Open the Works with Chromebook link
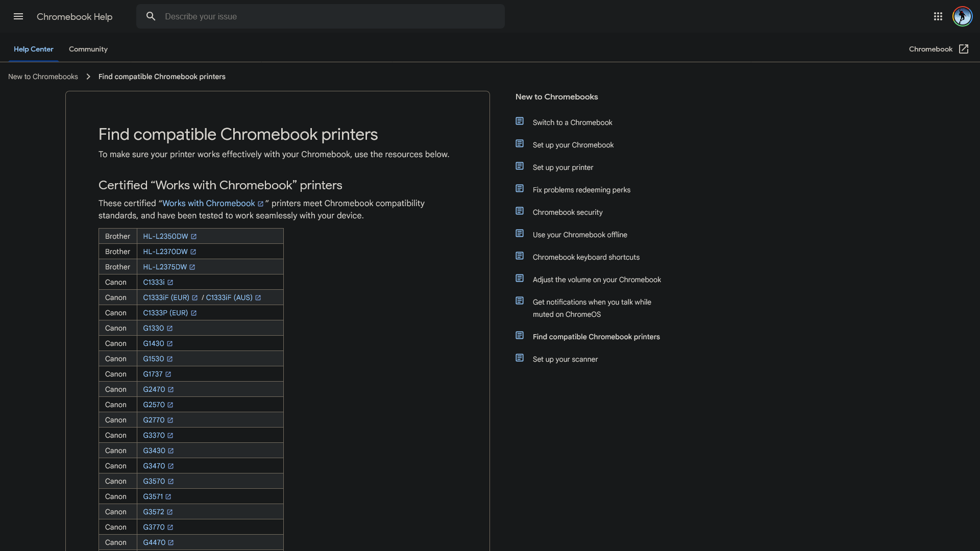Viewport: 980px width, 551px height. 208,204
